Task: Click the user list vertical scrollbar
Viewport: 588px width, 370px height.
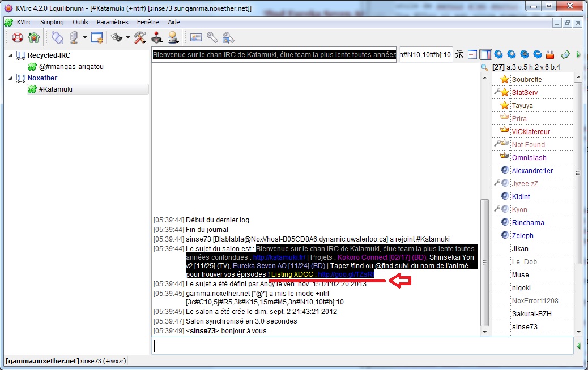Action: pos(578,172)
